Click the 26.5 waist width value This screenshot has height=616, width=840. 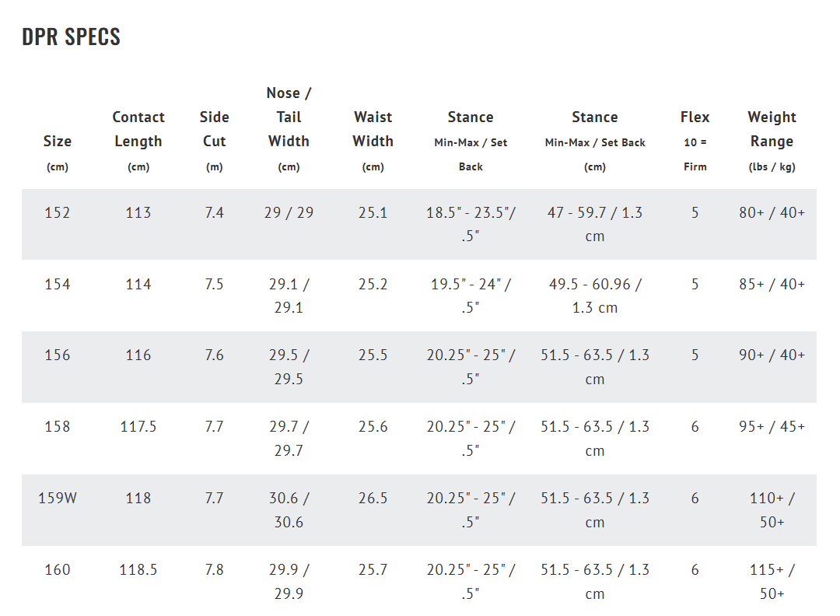pyautogui.click(x=373, y=498)
